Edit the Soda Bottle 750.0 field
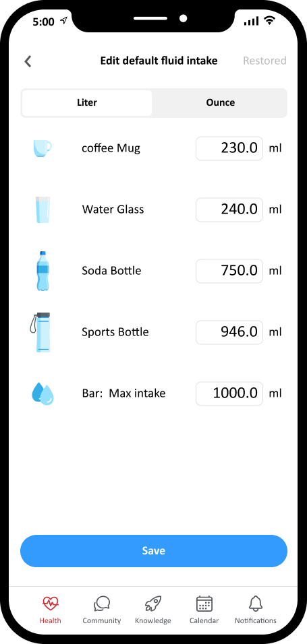Screen dimensions: 307x644 [229, 271]
